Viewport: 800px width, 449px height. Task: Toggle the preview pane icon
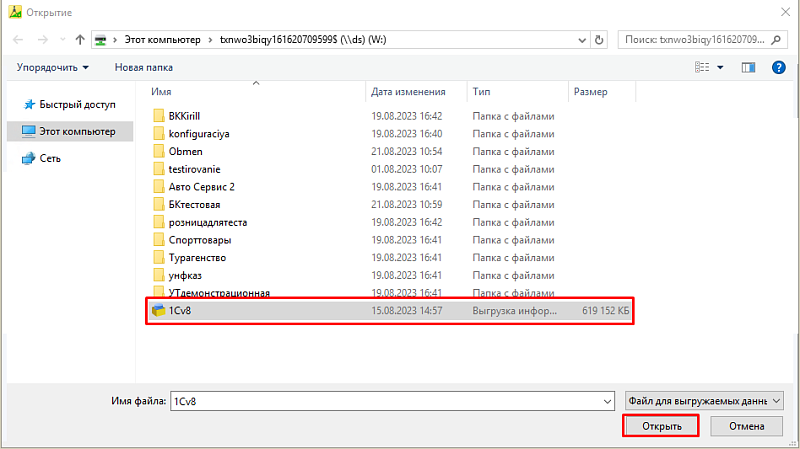748,67
